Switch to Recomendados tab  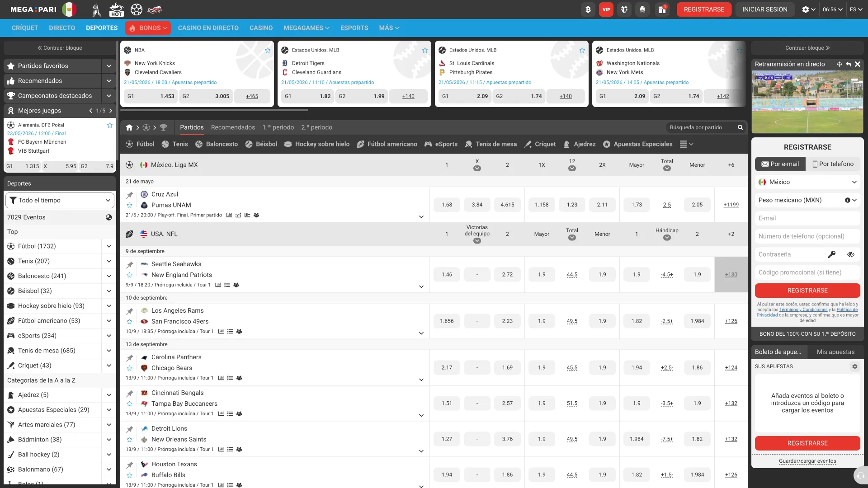233,127
